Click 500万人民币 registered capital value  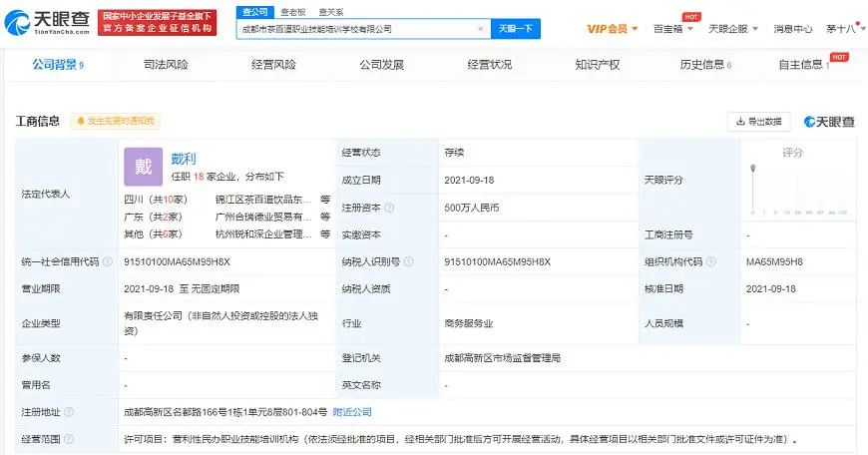[x=472, y=208]
